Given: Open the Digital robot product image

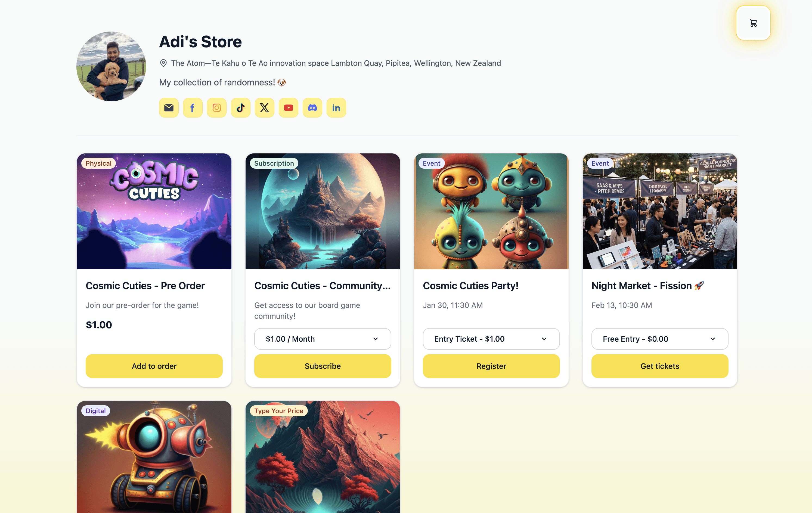Looking at the screenshot, I should pos(154,457).
